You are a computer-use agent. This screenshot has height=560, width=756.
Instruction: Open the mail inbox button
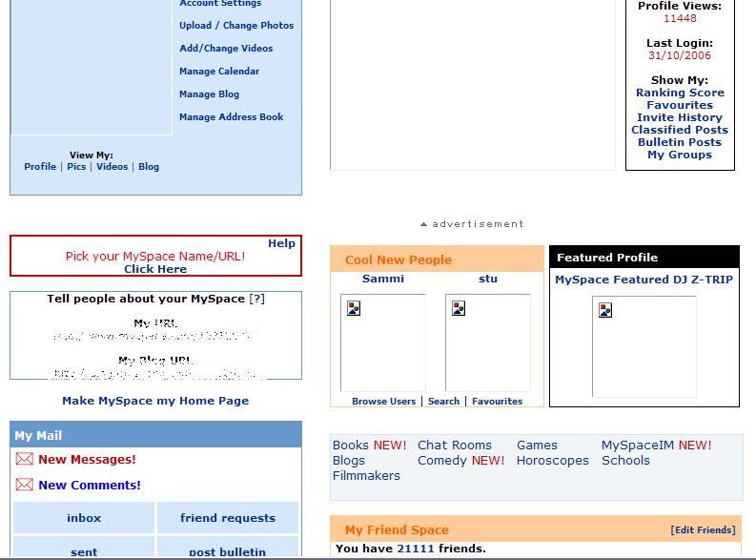(x=84, y=518)
